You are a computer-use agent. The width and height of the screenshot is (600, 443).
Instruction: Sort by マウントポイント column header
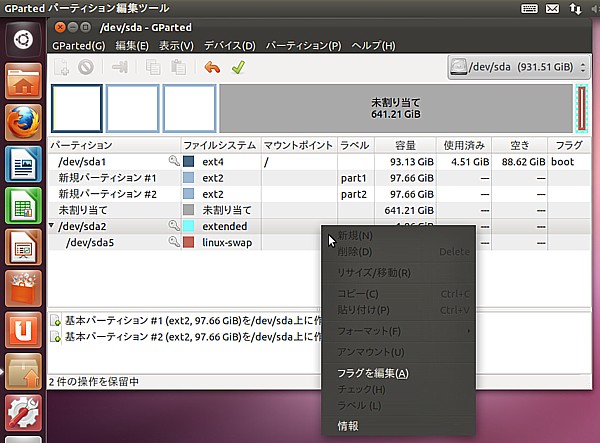(299, 145)
